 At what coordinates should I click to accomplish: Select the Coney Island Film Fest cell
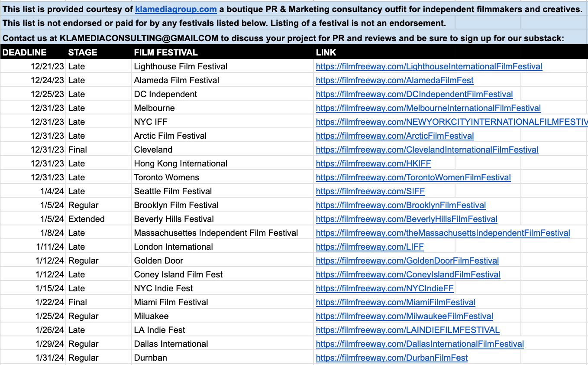click(223, 274)
